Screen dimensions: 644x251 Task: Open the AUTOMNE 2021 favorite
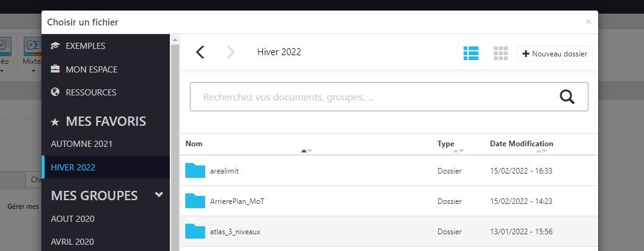(82, 144)
